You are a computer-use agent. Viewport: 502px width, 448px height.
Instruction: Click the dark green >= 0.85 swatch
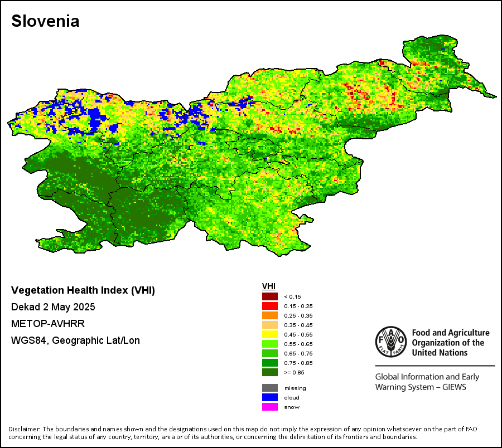(x=270, y=372)
